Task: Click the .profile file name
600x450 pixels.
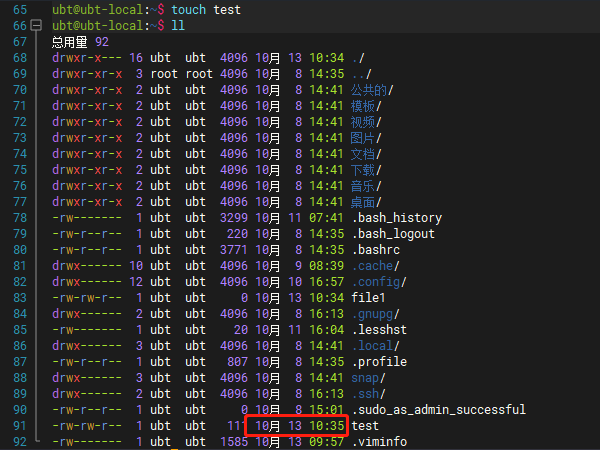Action: pyautogui.click(x=379, y=362)
